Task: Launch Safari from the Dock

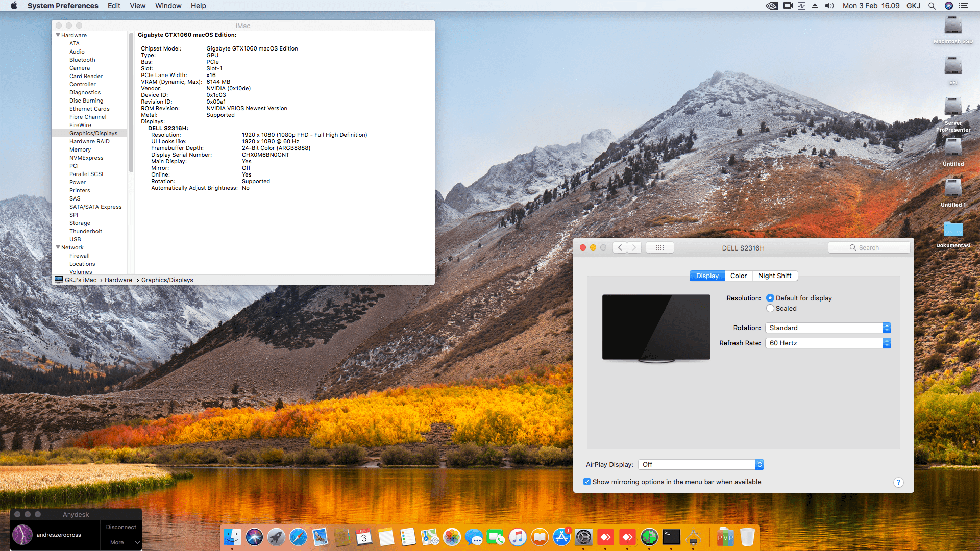Action: click(298, 537)
